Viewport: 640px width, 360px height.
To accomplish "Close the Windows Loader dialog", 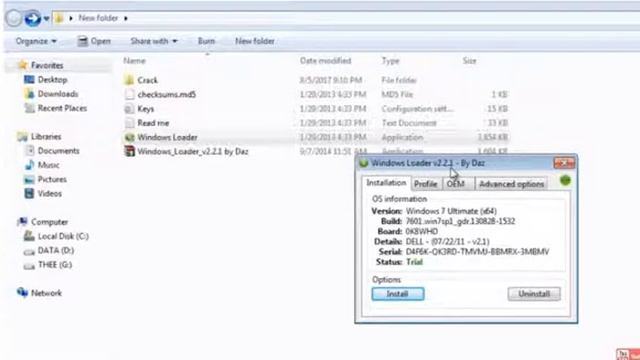I will pos(564,163).
